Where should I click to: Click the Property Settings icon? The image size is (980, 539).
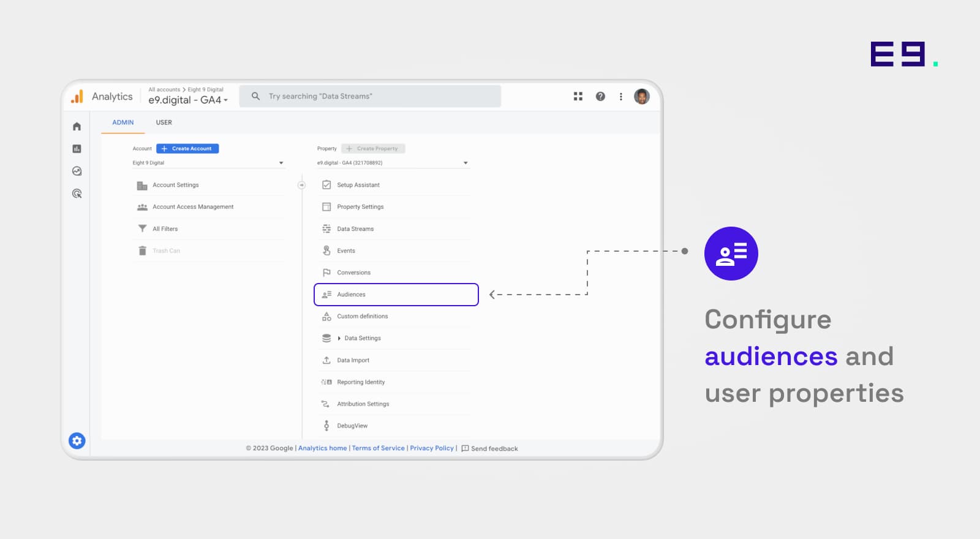click(326, 206)
